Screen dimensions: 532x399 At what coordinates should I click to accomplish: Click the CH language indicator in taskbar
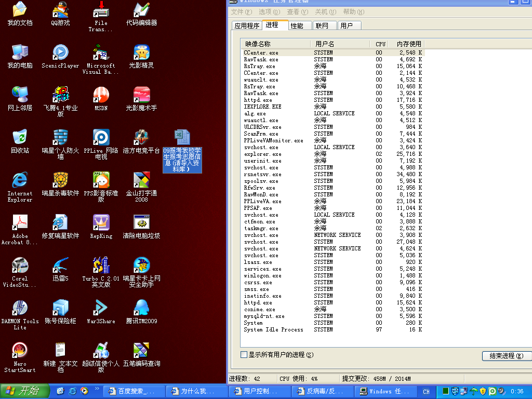point(426,392)
